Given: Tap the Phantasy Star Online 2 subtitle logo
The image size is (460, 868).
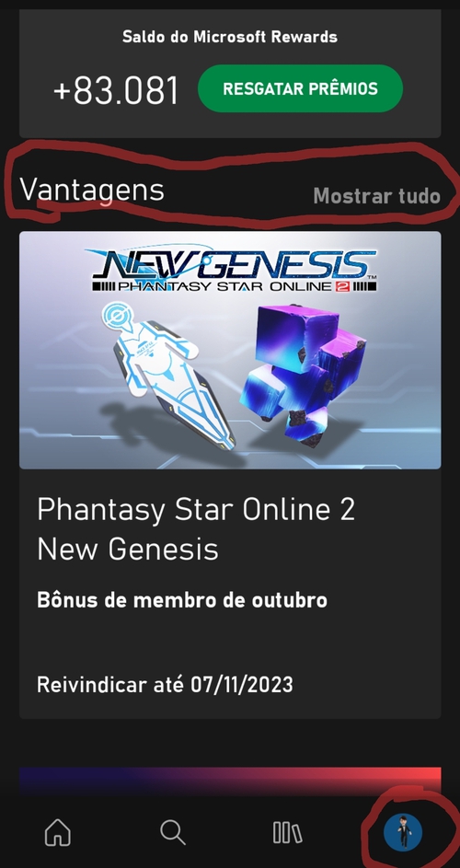Looking at the screenshot, I should pos(233,286).
